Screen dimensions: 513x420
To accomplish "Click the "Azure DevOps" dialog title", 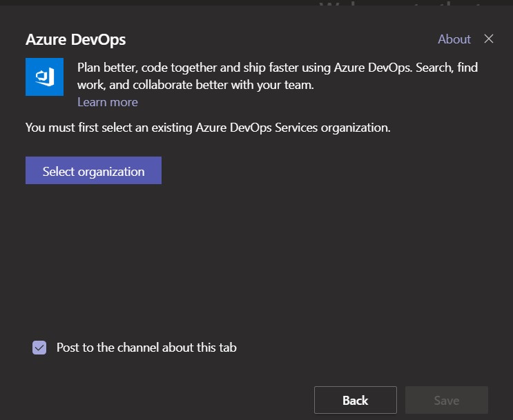I will point(75,39).
